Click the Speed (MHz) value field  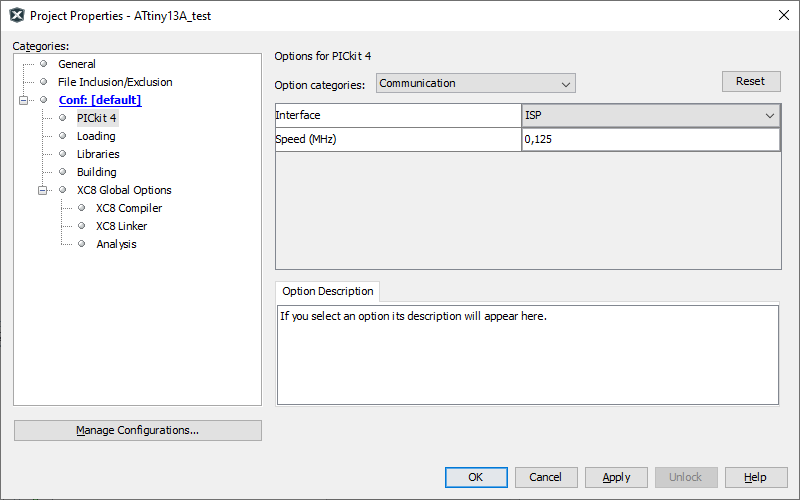[x=651, y=139]
